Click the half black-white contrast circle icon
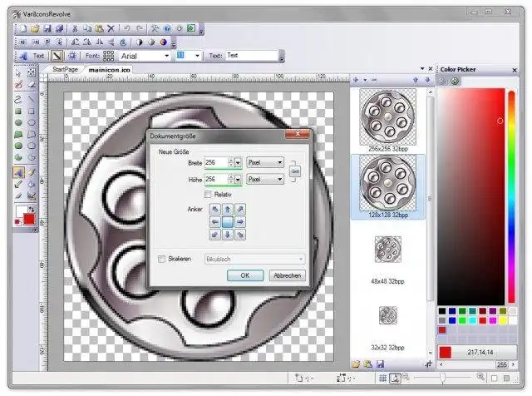This screenshot has width=532, height=396. pyautogui.click(x=139, y=42)
